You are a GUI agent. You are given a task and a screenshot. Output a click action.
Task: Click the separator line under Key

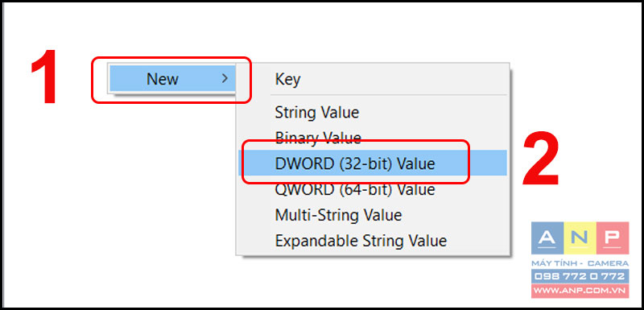point(372,95)
